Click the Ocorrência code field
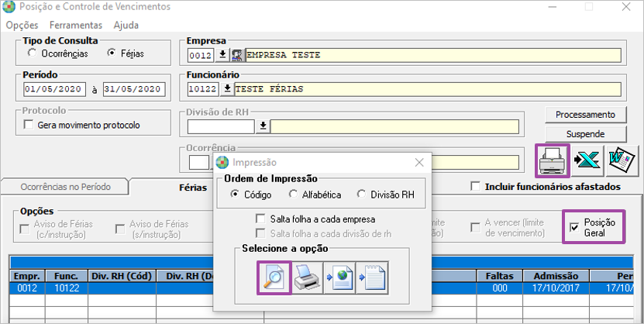This screenshot has width=644, height=324. (x=199, y=163)
